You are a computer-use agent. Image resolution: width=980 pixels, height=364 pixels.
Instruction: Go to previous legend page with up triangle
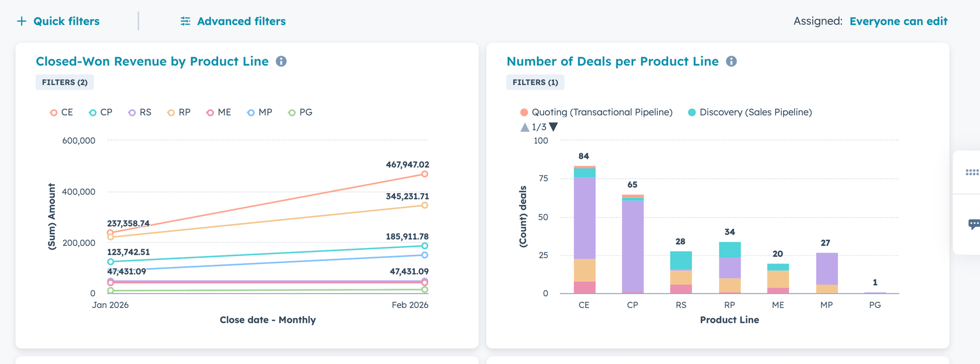[525, 127]
